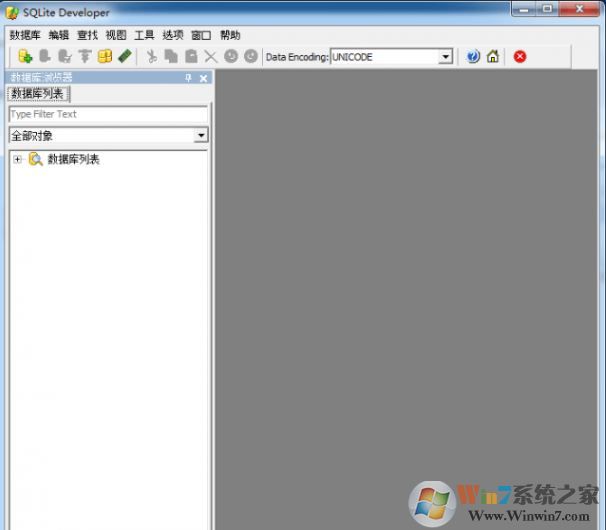The image size is (606, 530).
Task: Open the 全部对象 object filter dropdown
Action: pos(201,135)
